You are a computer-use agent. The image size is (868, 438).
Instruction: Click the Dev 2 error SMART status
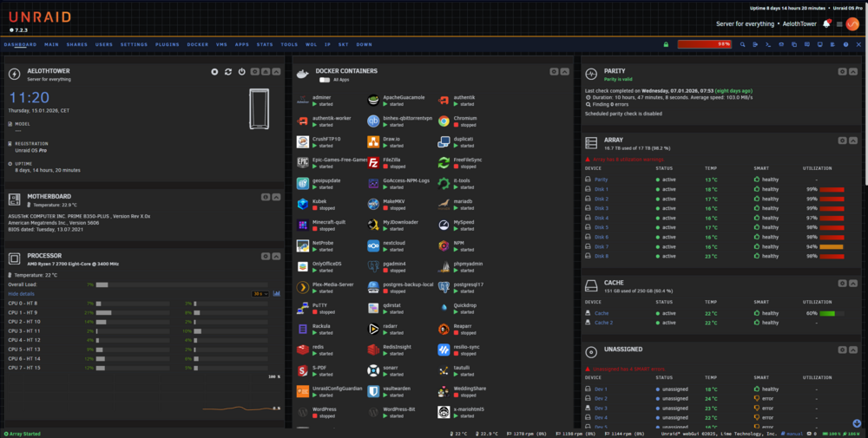764,398
